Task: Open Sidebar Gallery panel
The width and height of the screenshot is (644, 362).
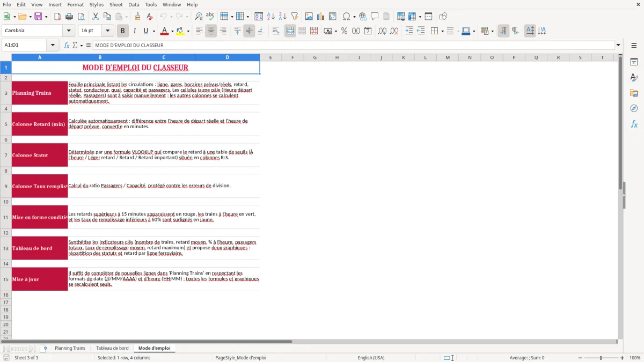Action: tap(634, 93)
